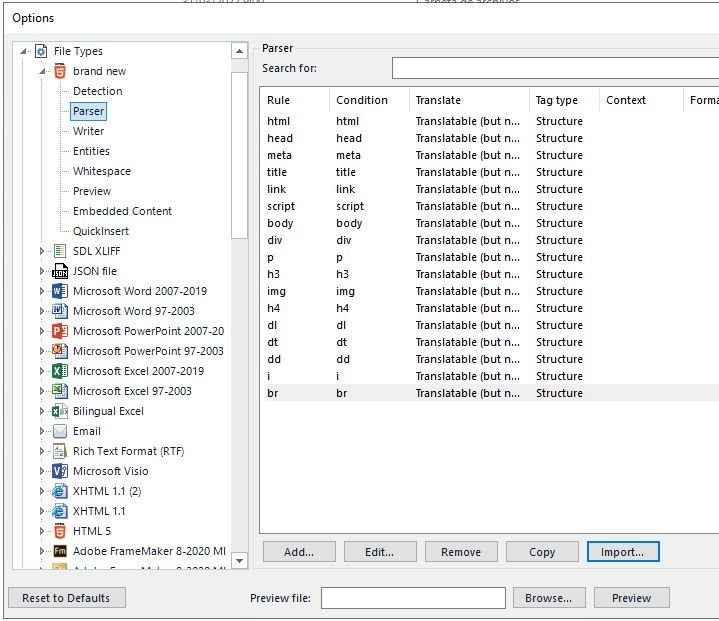Expand Rich Text Format (RTF) node

point(42,451)
